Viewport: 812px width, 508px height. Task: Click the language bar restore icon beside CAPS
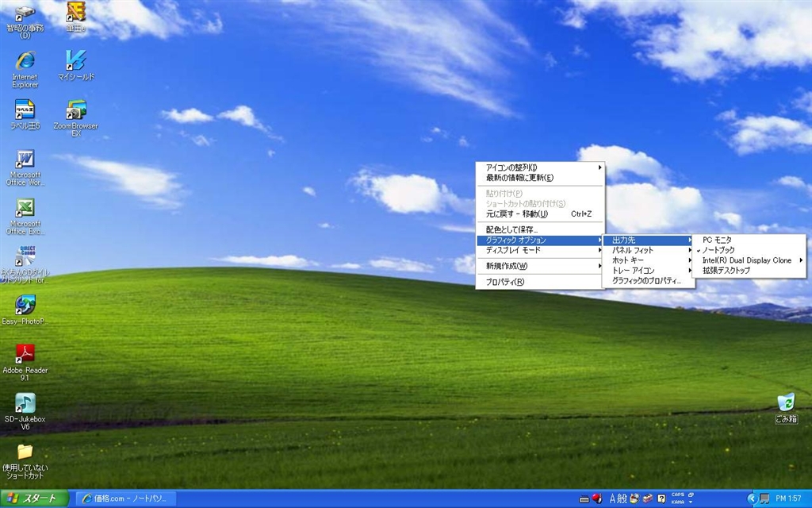pyautogui.click(x=691, y=495)
